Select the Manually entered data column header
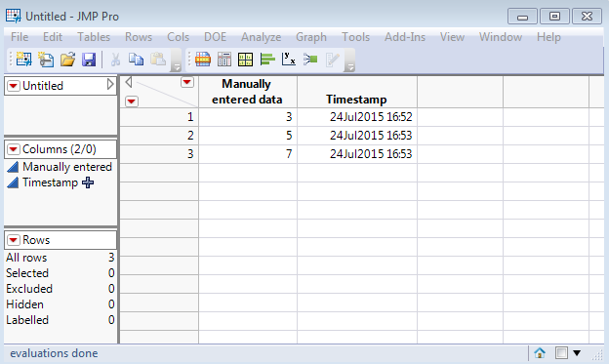The height and width of the screenshot is (364, 609). (x=248, y=92)
